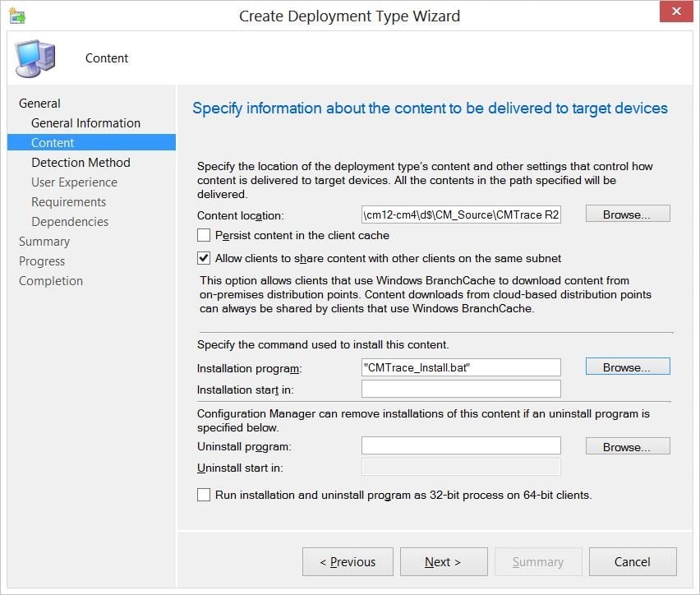The height and width of the screenshot is (595, 700).
Task: Click inside the Installation start in field
Action: (x=461, y=388)
